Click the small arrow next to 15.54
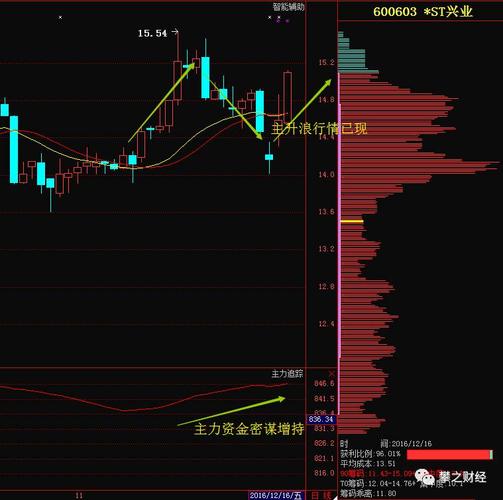Image resolution: width=503 pixels, height=500 pixels. point(175,32)
